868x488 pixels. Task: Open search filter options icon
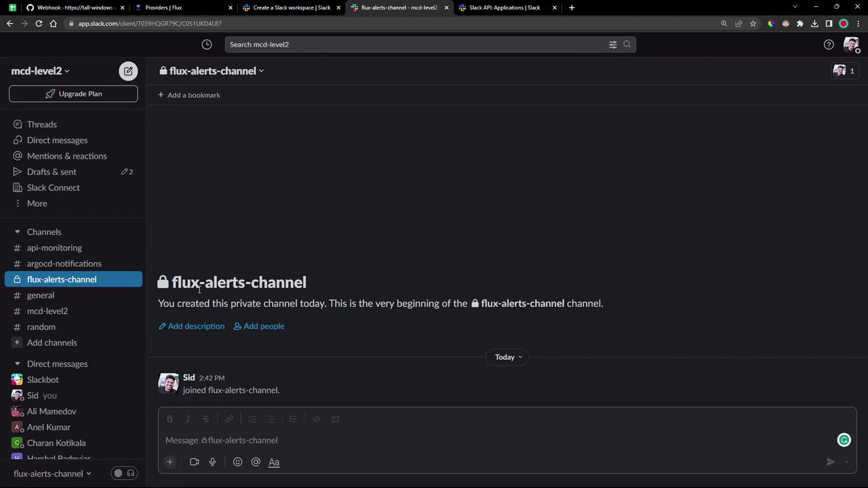[613, 45]
